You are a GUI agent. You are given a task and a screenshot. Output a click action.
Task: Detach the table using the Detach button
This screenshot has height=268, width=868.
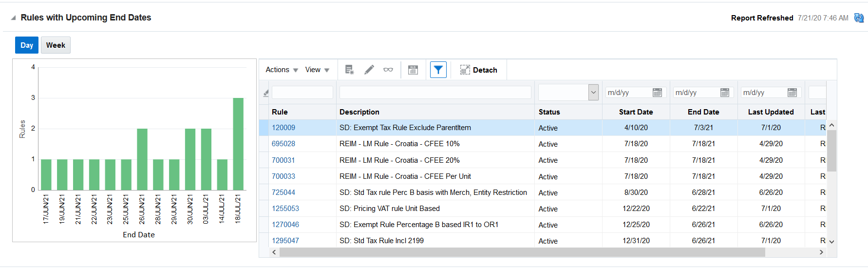tap(478, 70)
